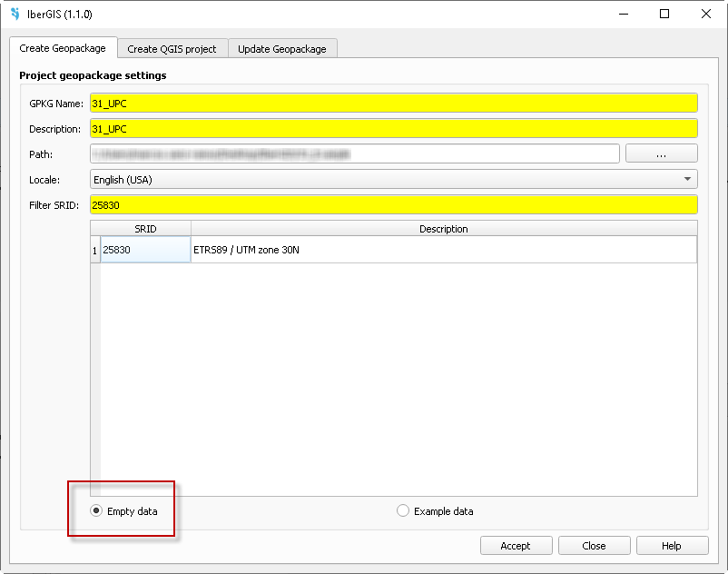Click the browse path ellipsis button
Image resolution: width=728 pixels, height=574 pixels.
tap(661, 154)
